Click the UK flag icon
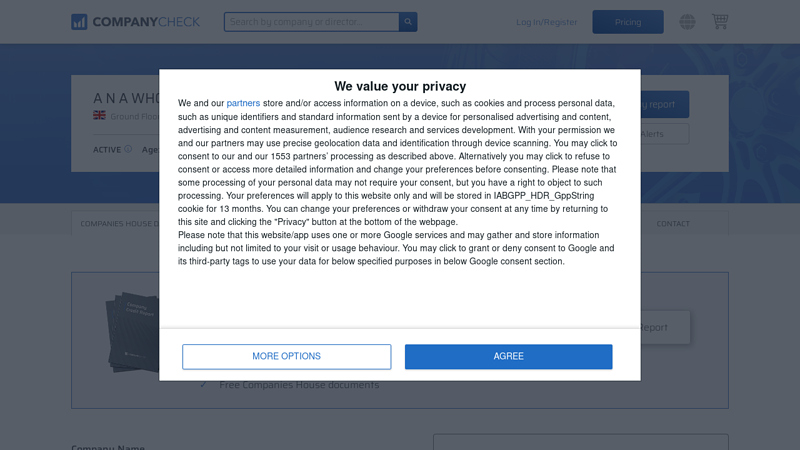 point(99,116)
